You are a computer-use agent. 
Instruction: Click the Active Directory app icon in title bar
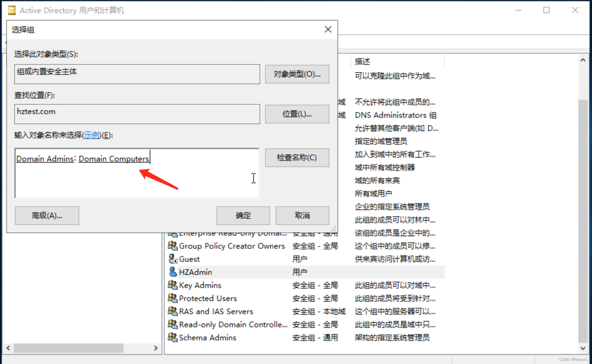(12, 10)
